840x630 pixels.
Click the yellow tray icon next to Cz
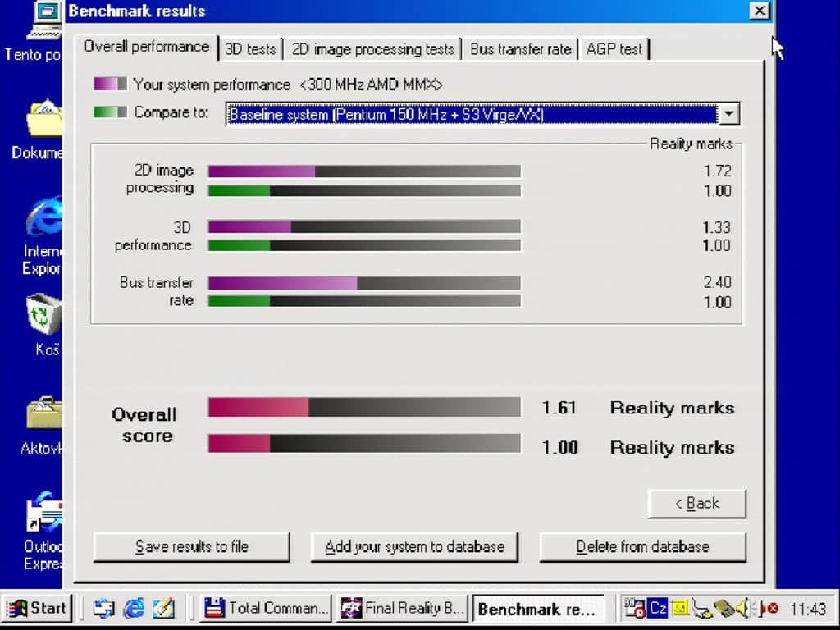pyautogui.click(x=680, y=608)
